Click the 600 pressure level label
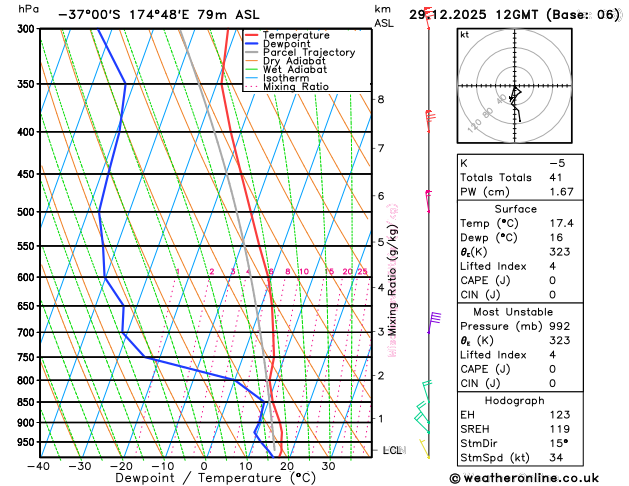 click(x=25, y=277)
